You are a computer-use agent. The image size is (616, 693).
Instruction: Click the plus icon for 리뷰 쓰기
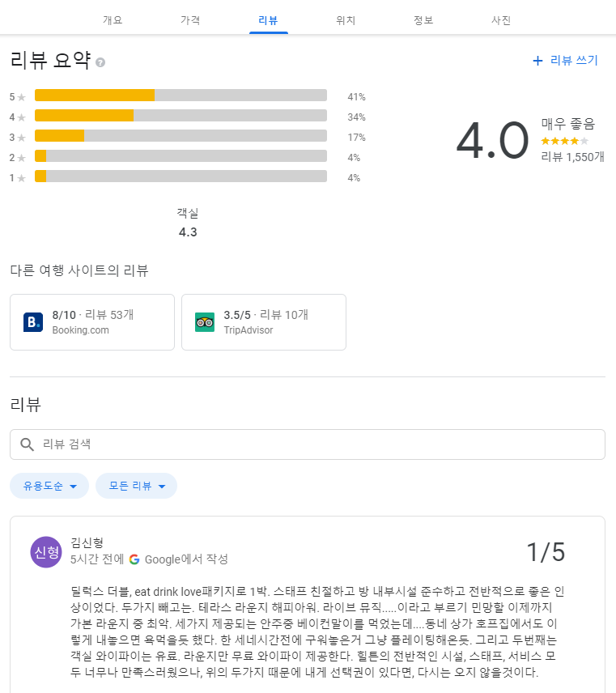(x=537, y=61)
